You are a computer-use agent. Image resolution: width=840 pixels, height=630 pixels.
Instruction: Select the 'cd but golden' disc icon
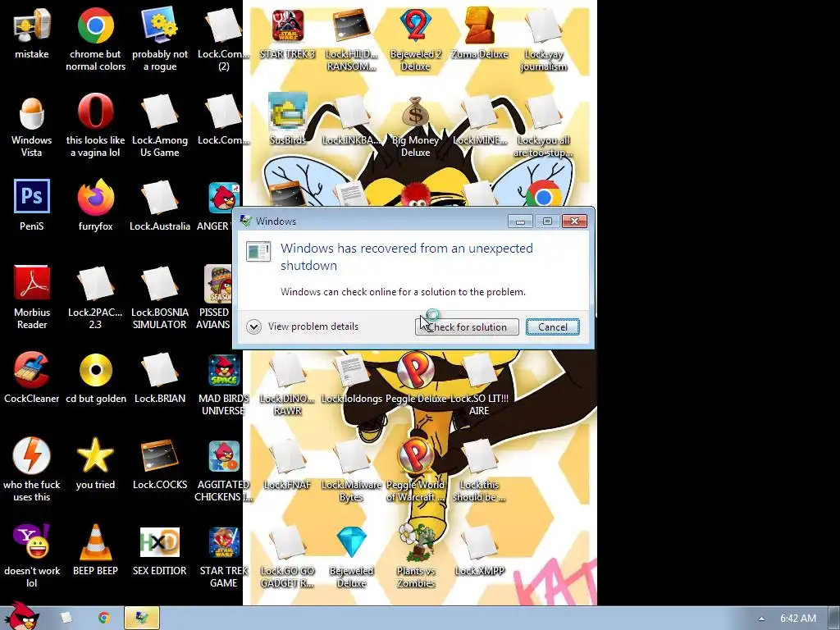click(x=95, y=370)
